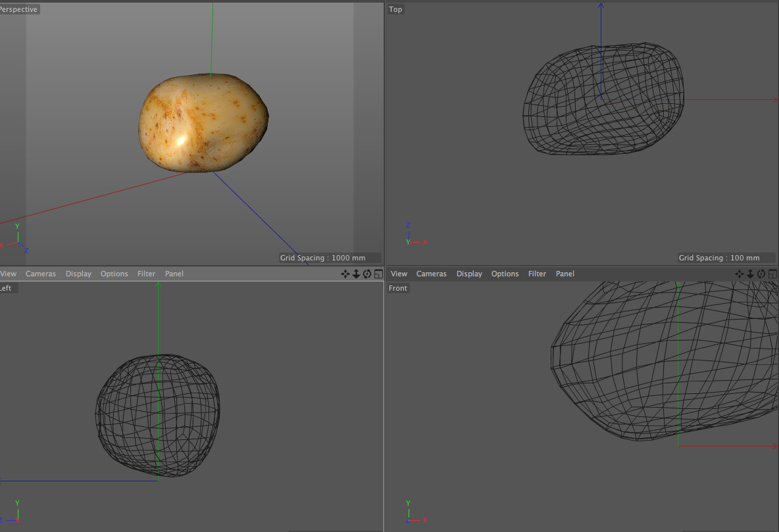
Task: Click the rotate camera icon above Front viewport
Action: click(x=761, y=274)
